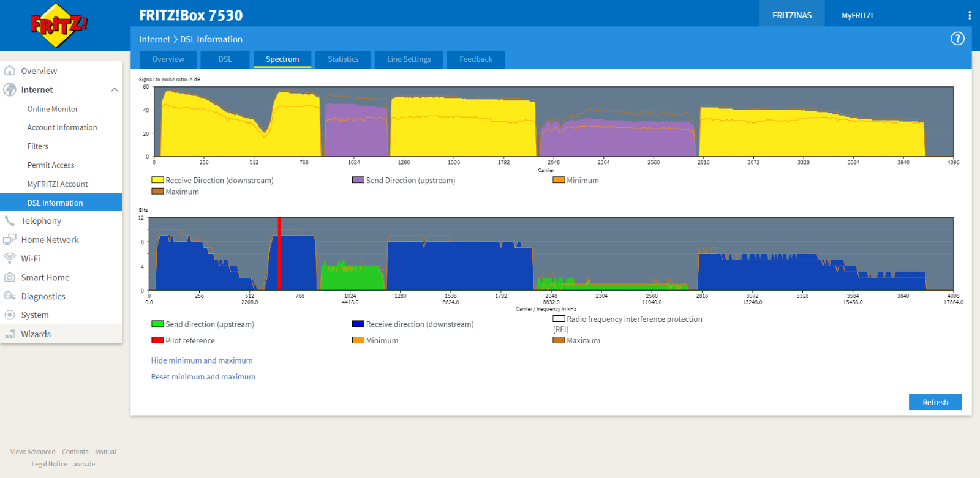Click purple Send Direction legend swatch

pyautogui.click(x=358, y=180)
